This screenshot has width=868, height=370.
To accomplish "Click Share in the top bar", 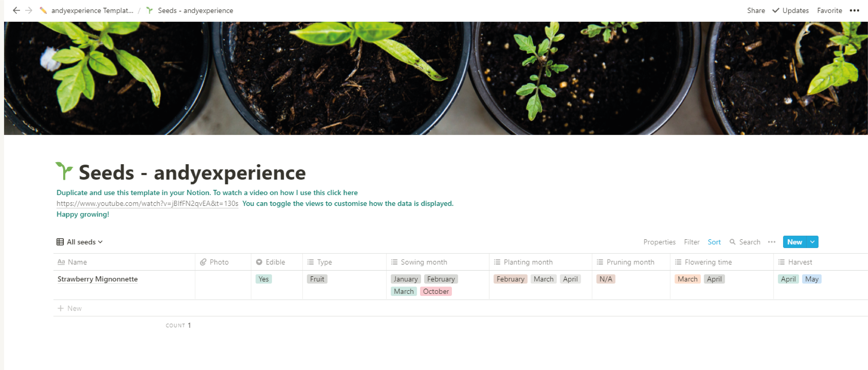I will [756, 10].
